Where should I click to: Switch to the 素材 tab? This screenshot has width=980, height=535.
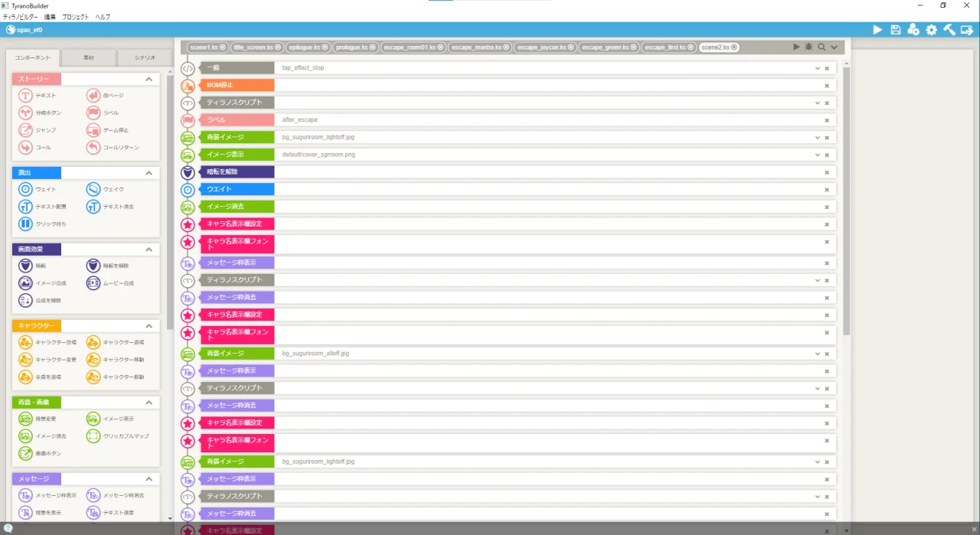tap(90, 58)
